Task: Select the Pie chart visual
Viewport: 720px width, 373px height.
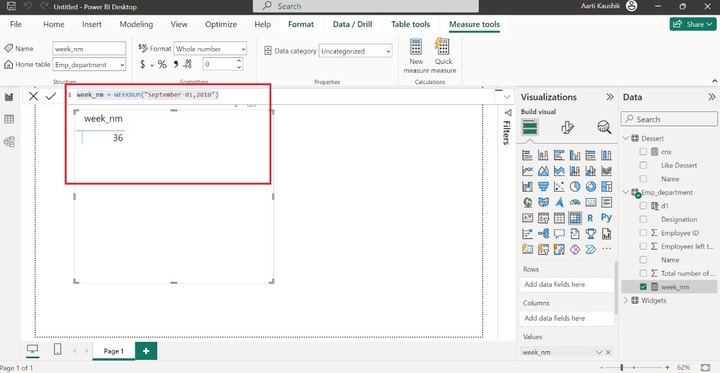Action: [575, 186]
